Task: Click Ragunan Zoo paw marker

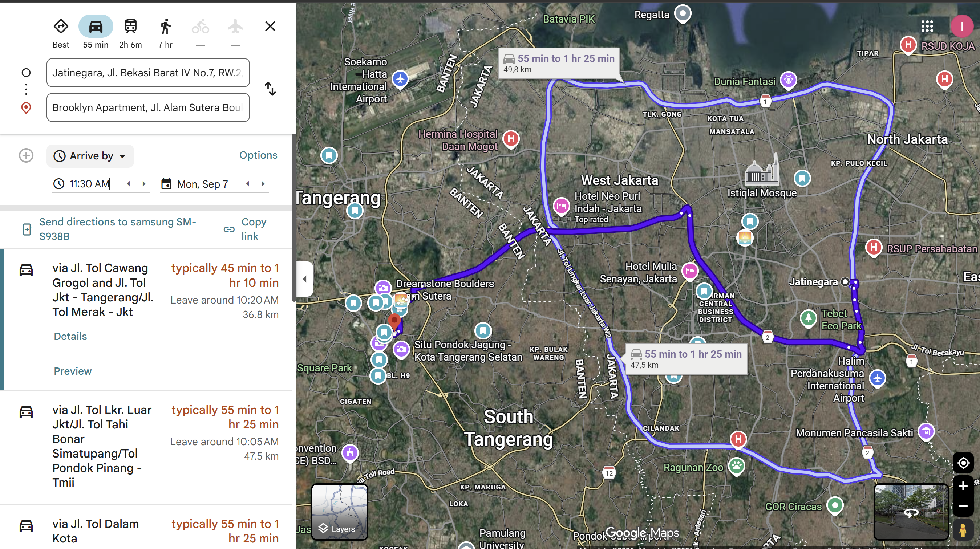Action: 737,465
